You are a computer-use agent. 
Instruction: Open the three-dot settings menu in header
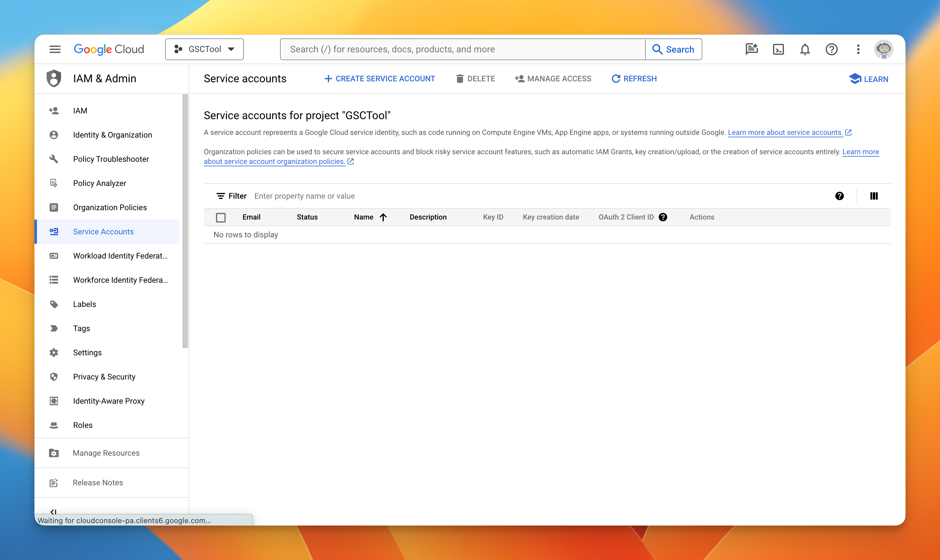(x=858, y=49)
